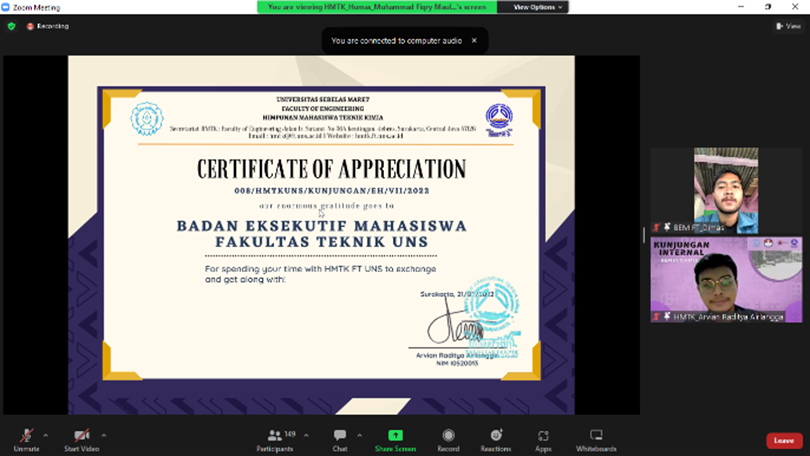810x456 pixels.
Task: Dismiss the computer audio notification
Action: coord(474,40)
